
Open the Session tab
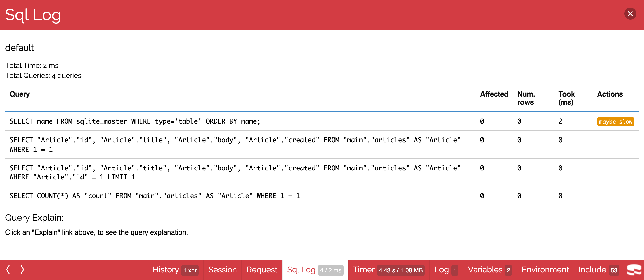(222, 270)
